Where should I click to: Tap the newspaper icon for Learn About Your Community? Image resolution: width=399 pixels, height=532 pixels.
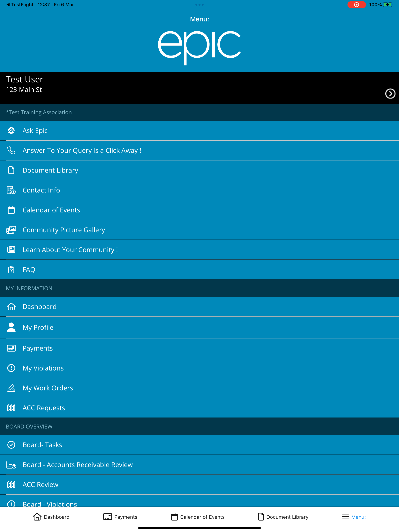click(11, 250)
